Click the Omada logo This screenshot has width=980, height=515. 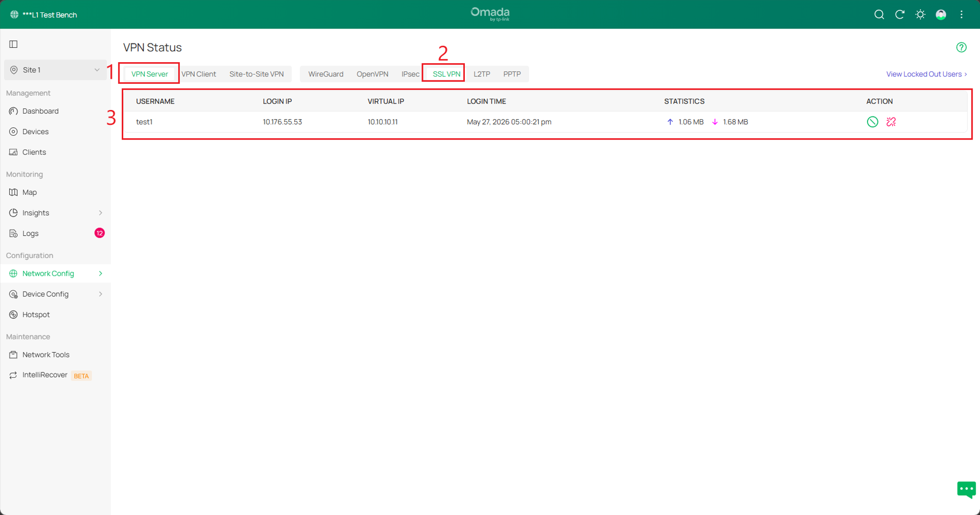pos(490,14)
